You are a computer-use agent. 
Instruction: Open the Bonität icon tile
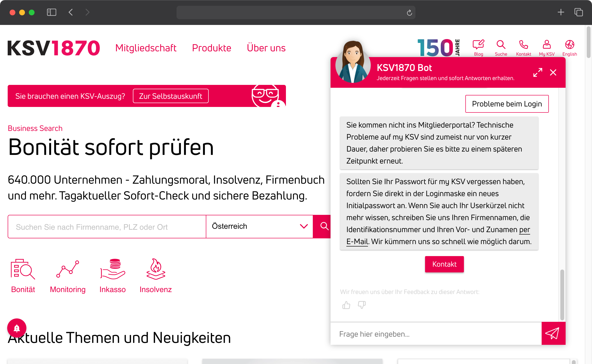23,276
